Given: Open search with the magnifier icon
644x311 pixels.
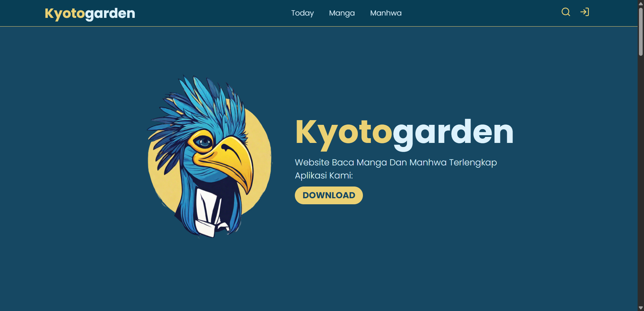Looking at the screenshot, I should tap(566, 12).
